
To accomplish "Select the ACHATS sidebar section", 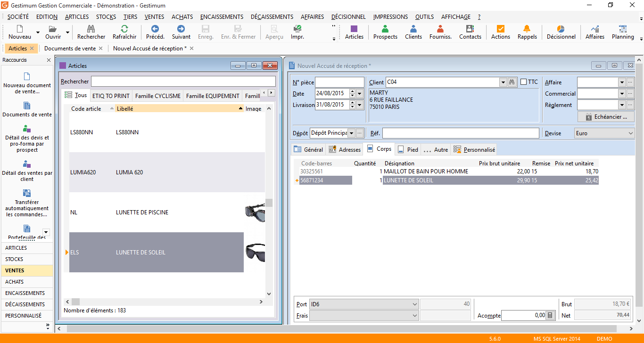I will pyautogui.click(x=27, y=282).
